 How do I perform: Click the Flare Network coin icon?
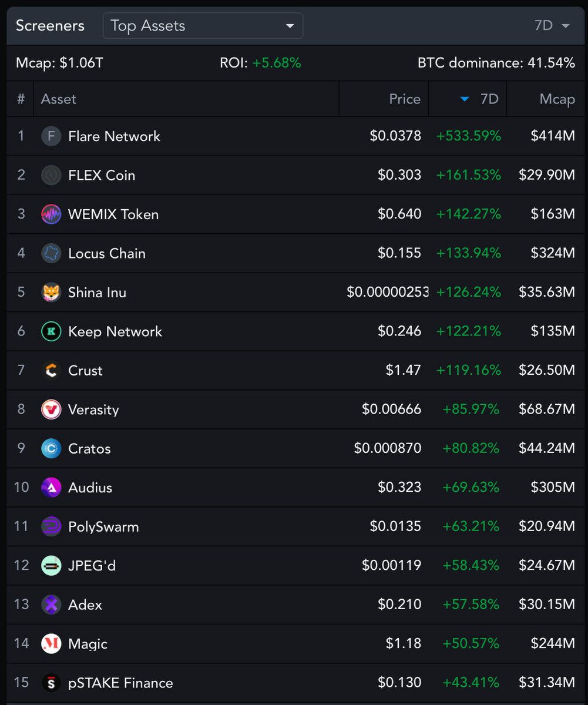pos(51,136)
